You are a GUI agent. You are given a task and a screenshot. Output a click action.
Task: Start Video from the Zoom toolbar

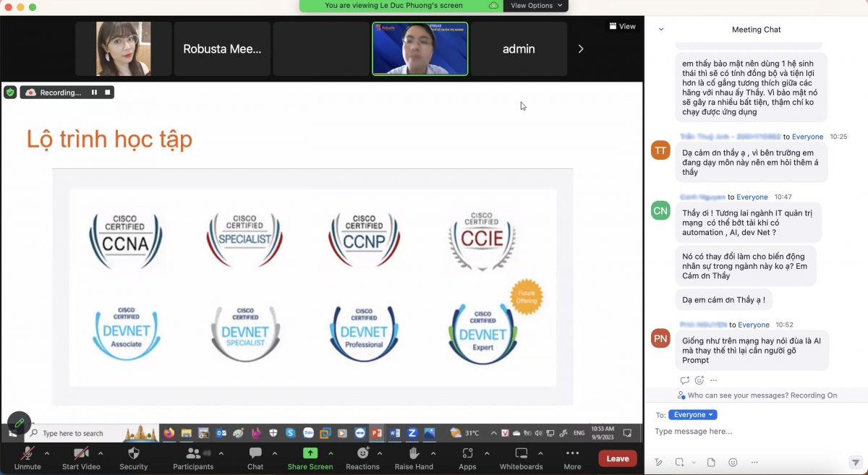coord(81,458)
